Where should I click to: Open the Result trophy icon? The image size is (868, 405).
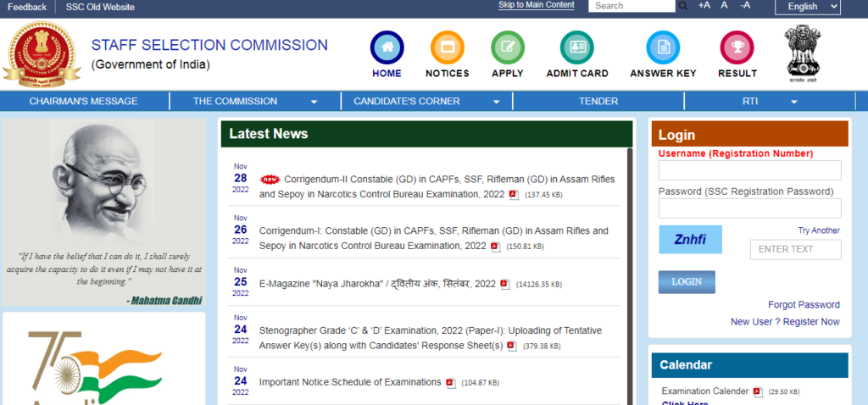(737, 47)
